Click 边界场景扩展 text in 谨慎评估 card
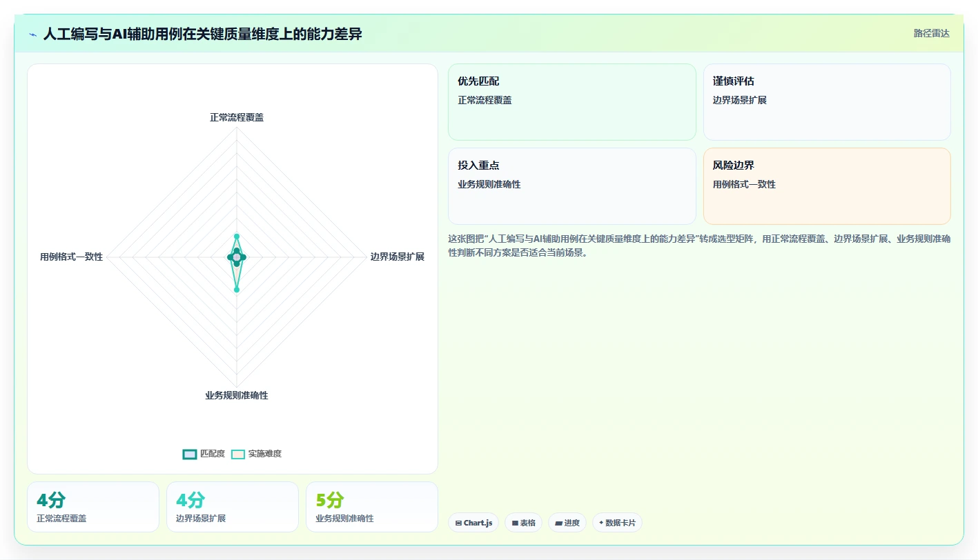This screenshot has height=560, width=978. point(740,100)
